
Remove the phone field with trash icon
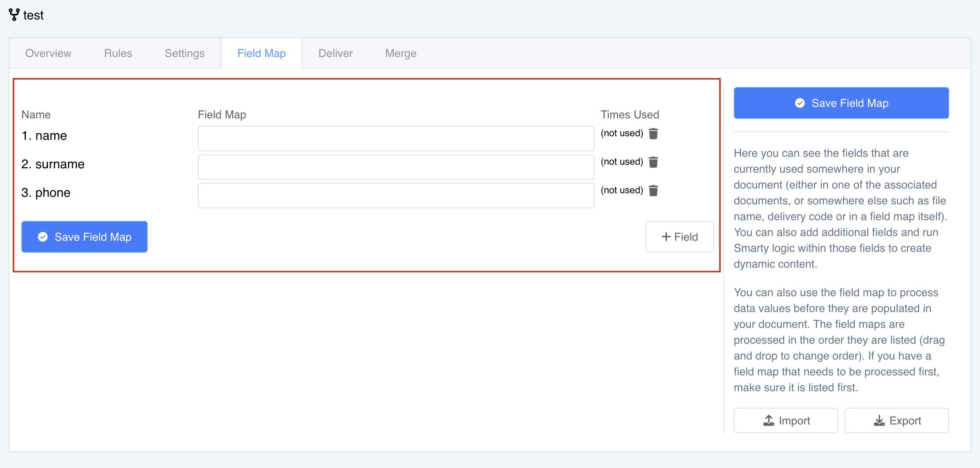(x=653, y=191)
